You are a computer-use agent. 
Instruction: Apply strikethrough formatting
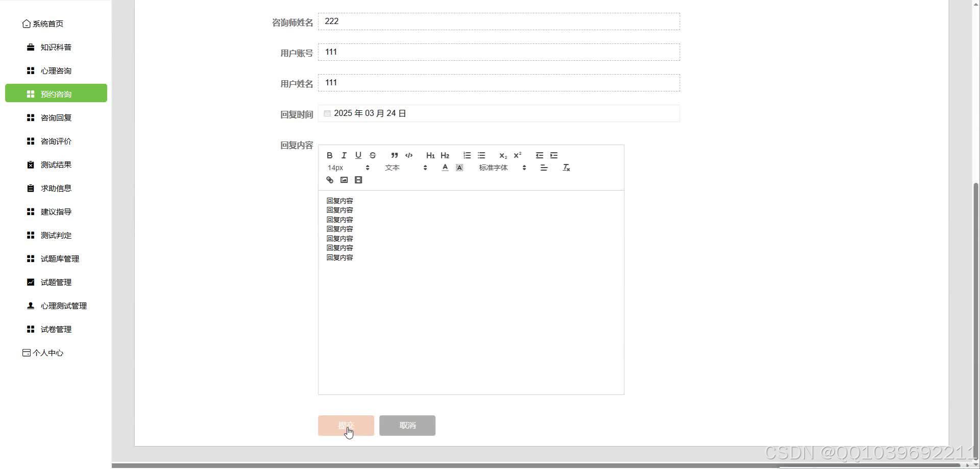(x=373, y=155)
